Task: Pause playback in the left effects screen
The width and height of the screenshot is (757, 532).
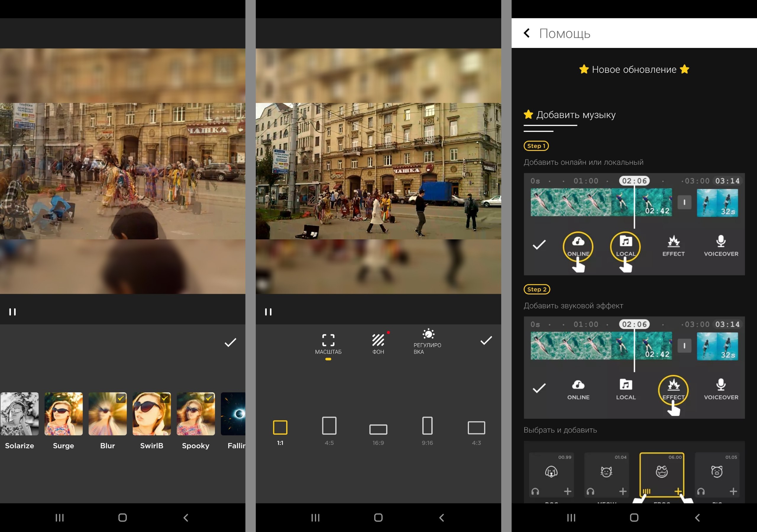Action: [12, 312]
